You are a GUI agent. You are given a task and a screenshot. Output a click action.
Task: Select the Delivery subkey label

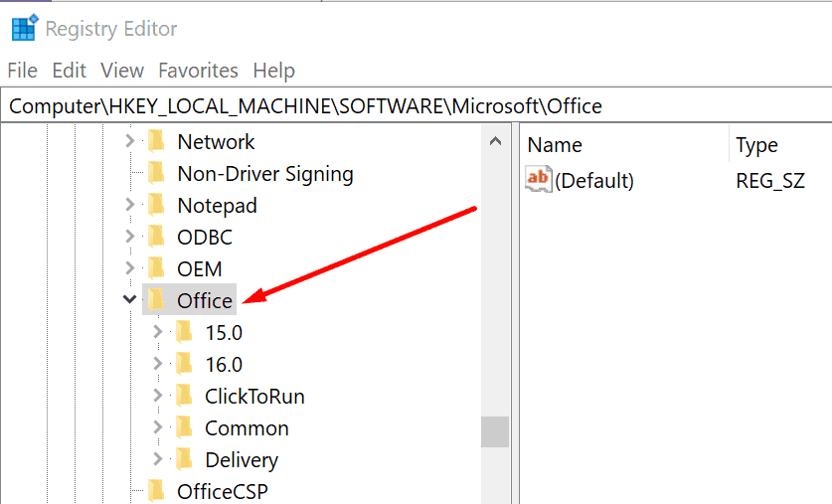coord(242,460)
